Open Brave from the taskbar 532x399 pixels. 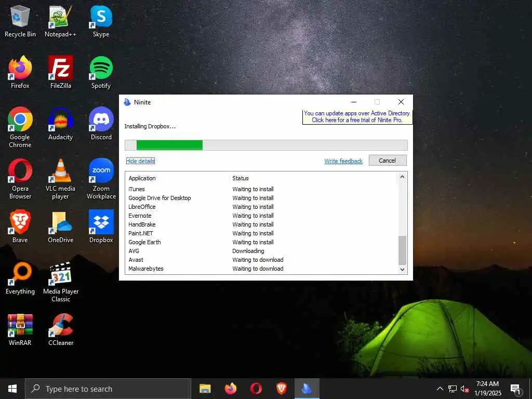(x=281, y=389)
